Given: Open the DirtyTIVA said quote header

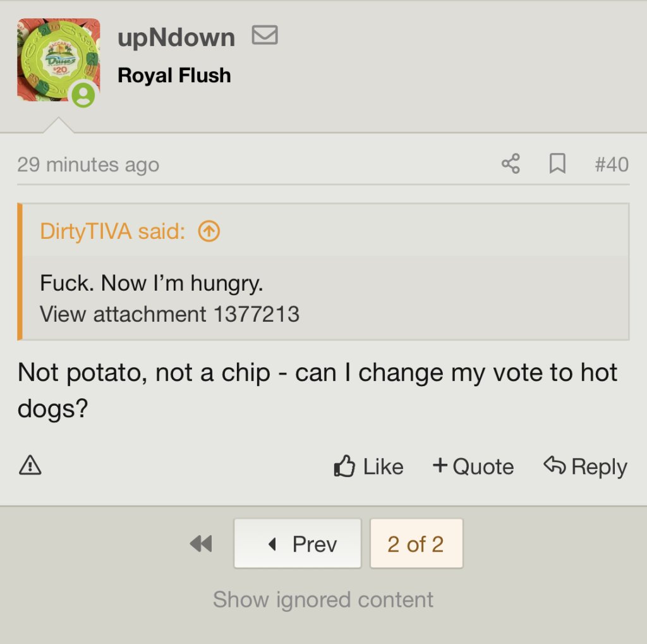Looking at the screenshot, I should (x=112, y=231).
